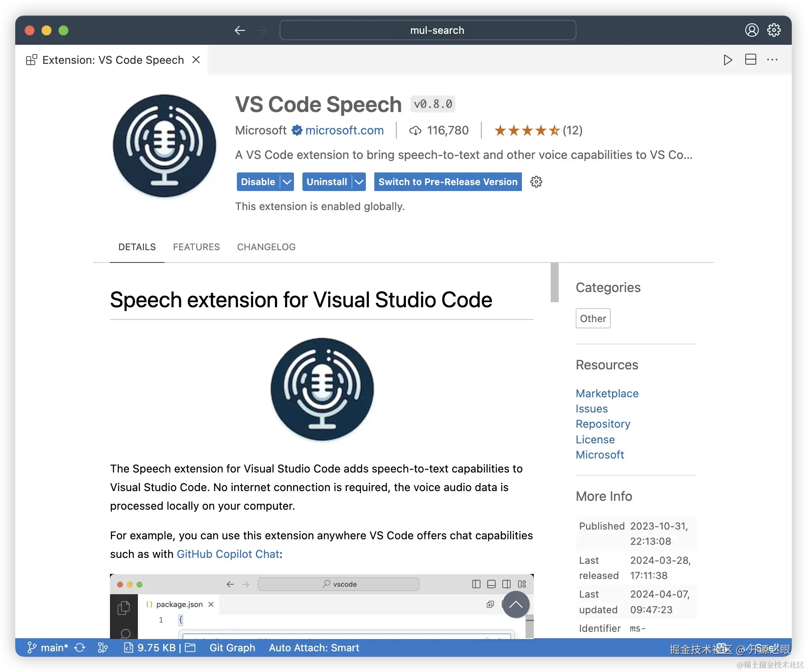Open the License resource link

click(x=595, y=440)
